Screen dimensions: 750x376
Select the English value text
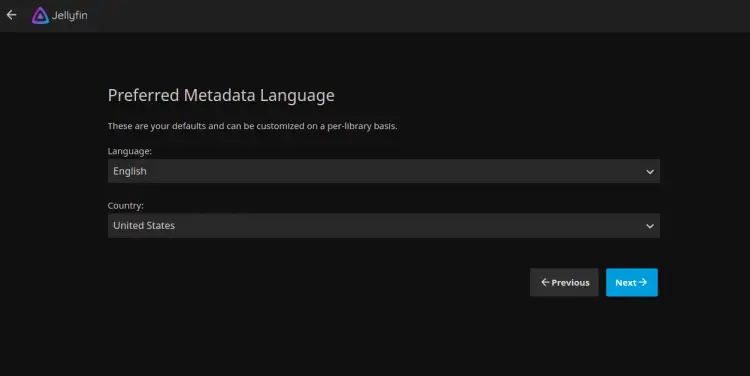coord(130,171)
